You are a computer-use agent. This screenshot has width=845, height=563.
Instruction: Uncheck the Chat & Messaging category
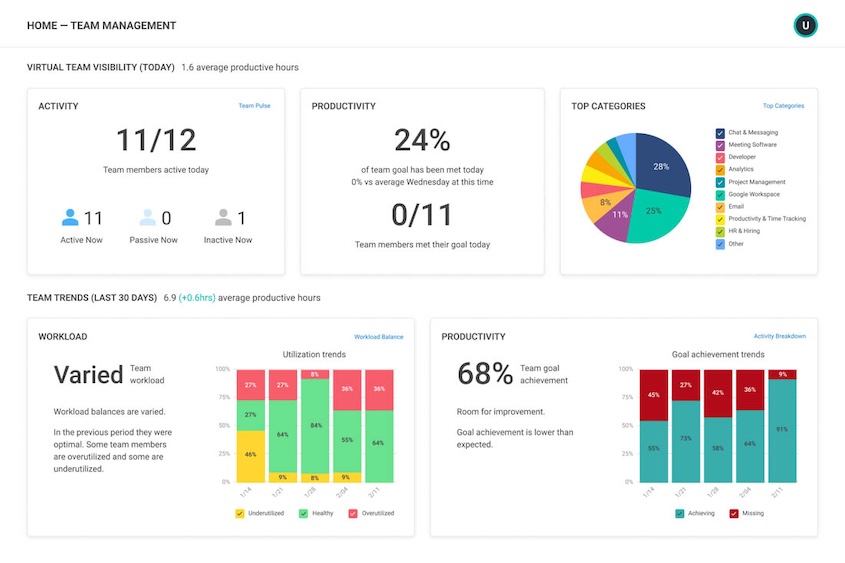coord(720,133)
